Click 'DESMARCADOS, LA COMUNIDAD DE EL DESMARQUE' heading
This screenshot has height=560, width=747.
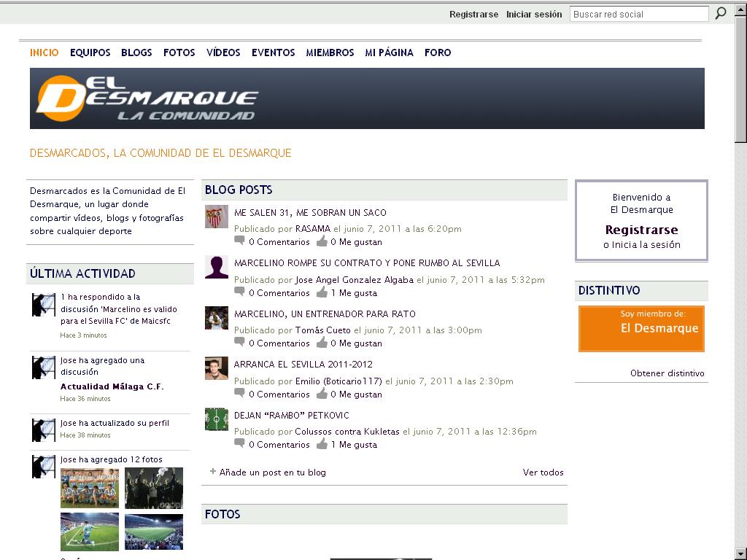[160, 153]
